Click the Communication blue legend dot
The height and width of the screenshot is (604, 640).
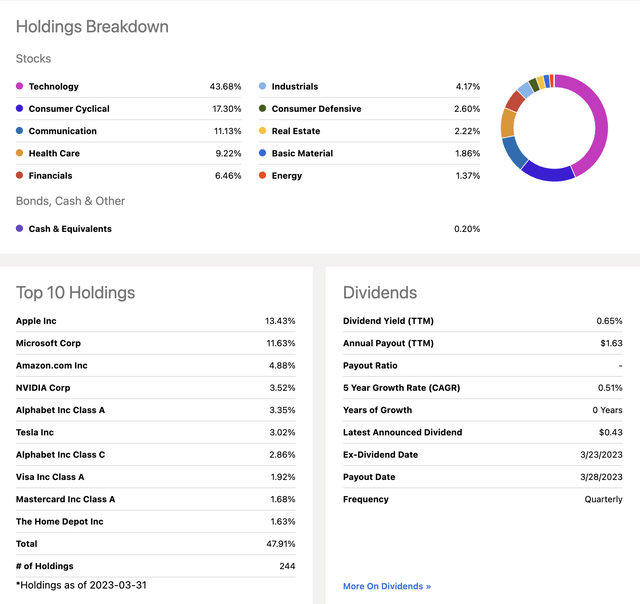tap(19, 131)
